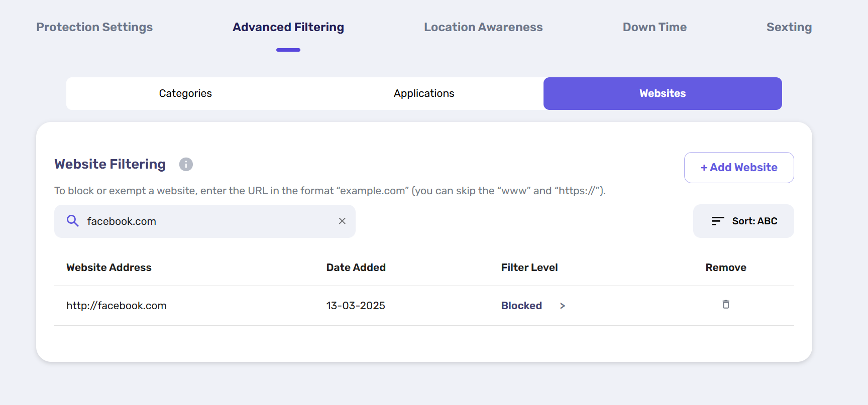Expand the Blocked filter level chevron
Screen dimensions: 868x405
point(563,306)
